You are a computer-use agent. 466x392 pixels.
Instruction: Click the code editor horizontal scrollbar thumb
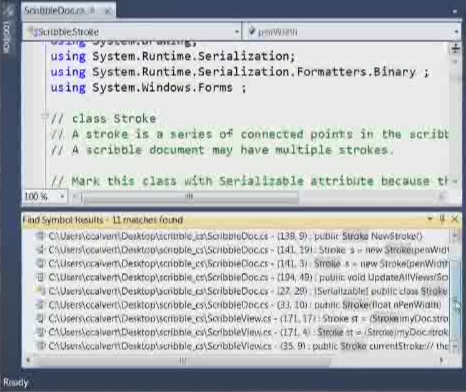tap(190, 197)
